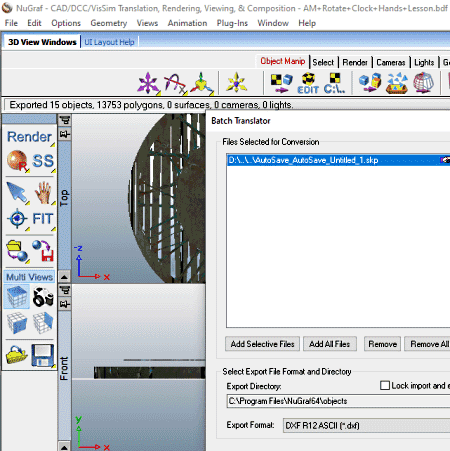Open the Views menu
The height and width of the screenshot is (451, 450).
click(147, 23)
